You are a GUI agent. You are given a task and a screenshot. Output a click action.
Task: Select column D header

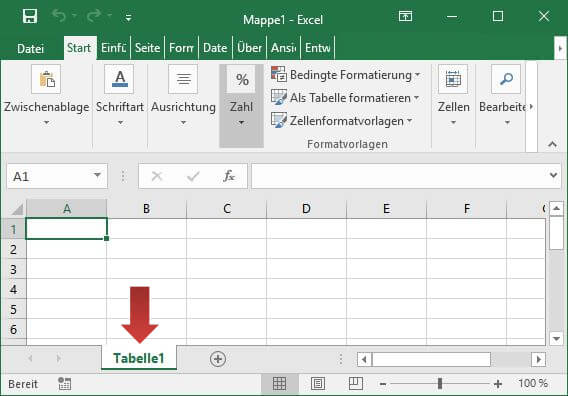[306, 209]
